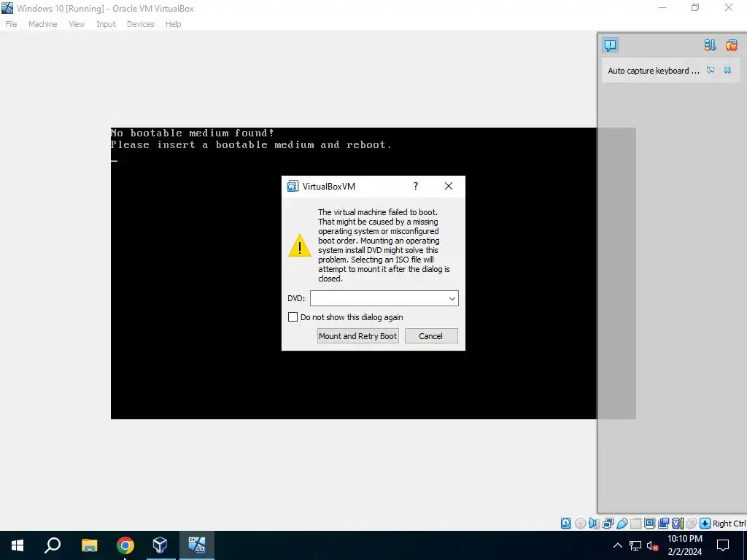747x560 pixels.
Task: Click the muted volume tray icon
Action: click(x=652, y=545)
